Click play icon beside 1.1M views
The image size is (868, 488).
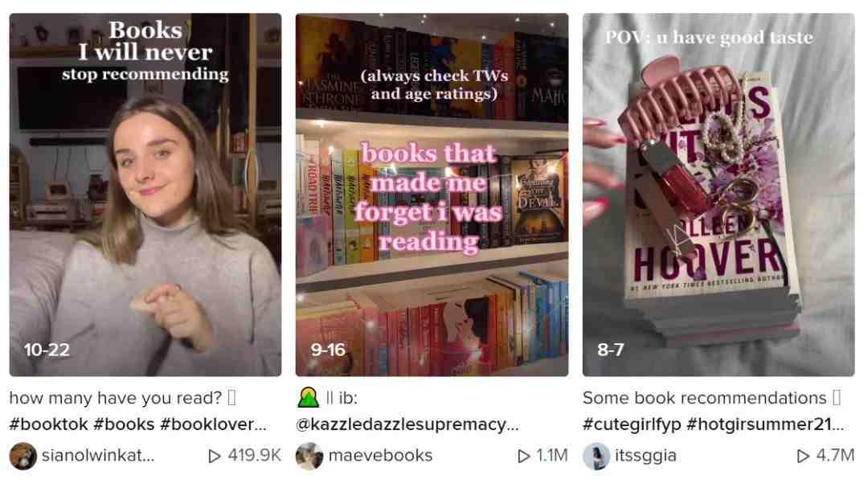(x=523, y=456)
